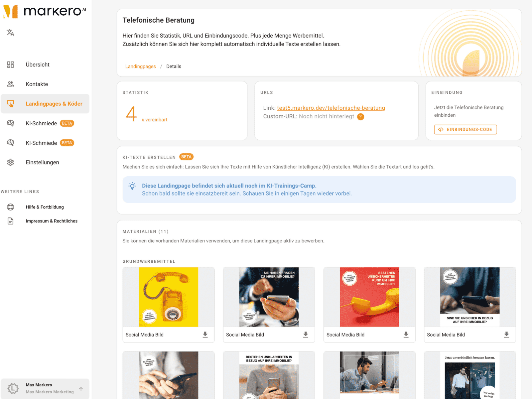Click the first KI-Schmiede brain icon
532x399 pixels.
[x=11, y=123]
